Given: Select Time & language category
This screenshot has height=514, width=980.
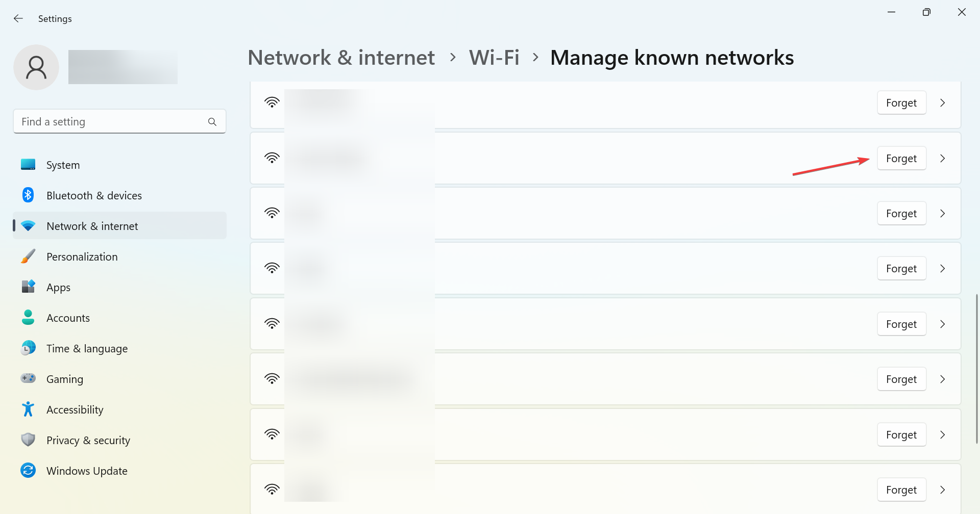Looking at the screenshot, I should [x=87, y=349].
